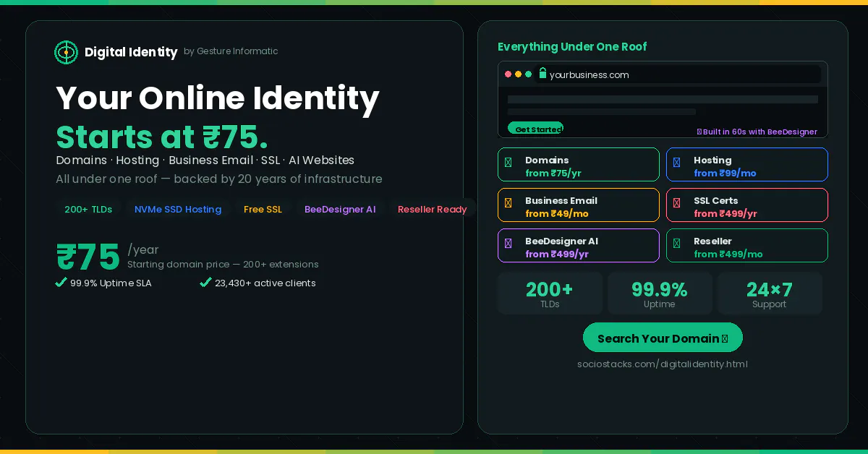868x454 pixels.
Task: Click the 24×7 Support stat tile
Action: pos(770,294)
